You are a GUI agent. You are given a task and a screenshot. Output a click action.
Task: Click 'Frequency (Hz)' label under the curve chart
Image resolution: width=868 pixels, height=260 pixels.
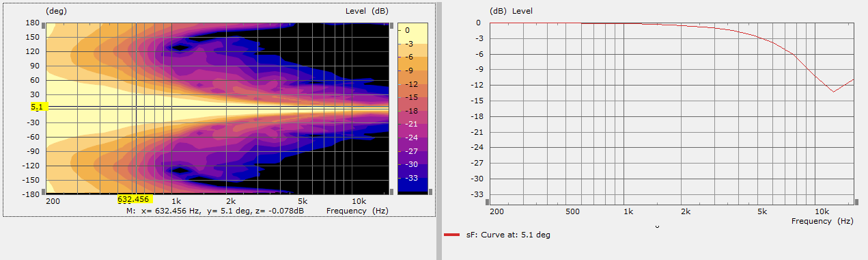(x=822, y=222)
